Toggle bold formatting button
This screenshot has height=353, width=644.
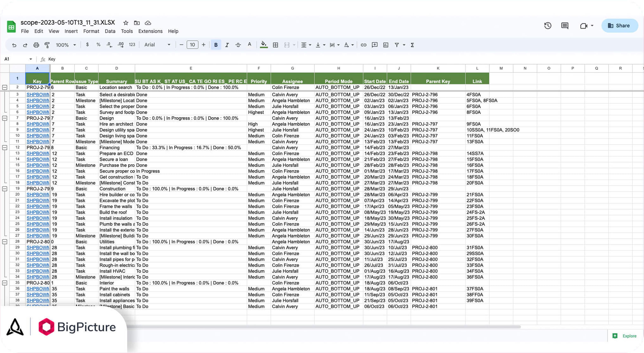point(216,45)
